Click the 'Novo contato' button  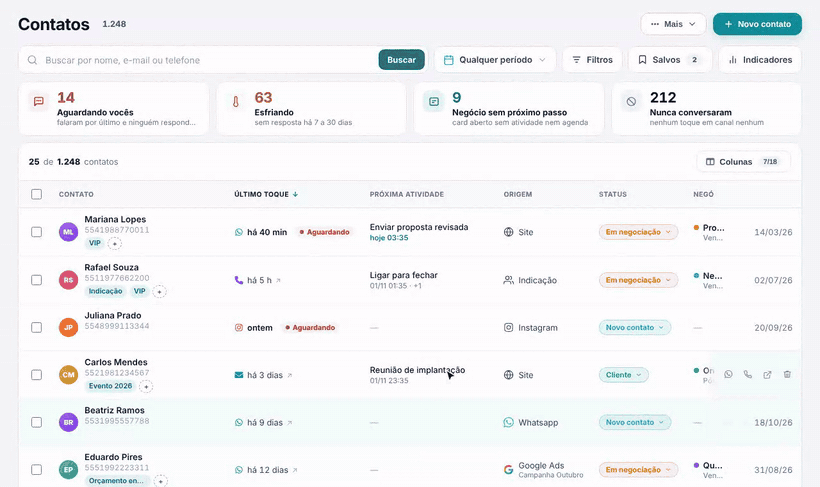click(757, 24)
